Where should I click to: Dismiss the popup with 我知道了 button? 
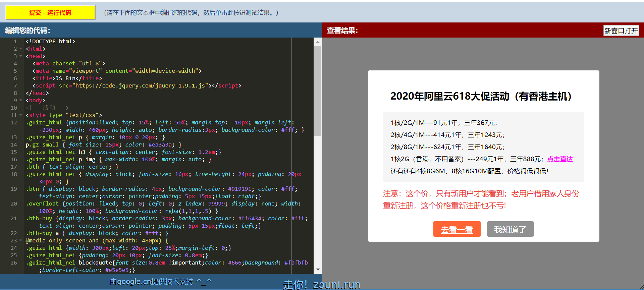[510, 229]
